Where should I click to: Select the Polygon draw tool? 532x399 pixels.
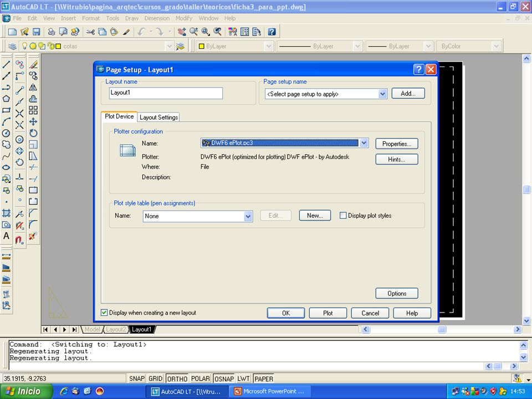click(6, 99)
